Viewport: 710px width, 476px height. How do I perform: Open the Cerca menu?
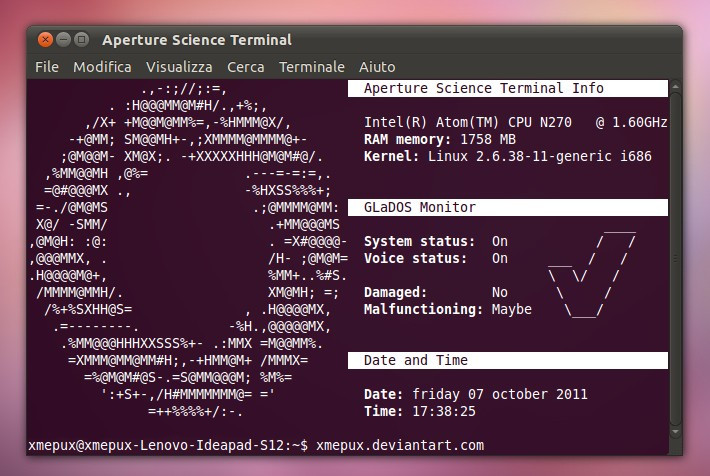(245, 67)
